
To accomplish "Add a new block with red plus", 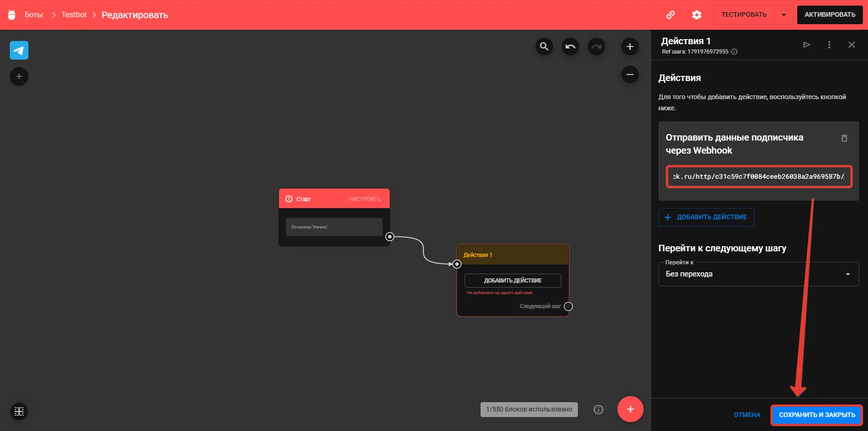I will (631, 409).
